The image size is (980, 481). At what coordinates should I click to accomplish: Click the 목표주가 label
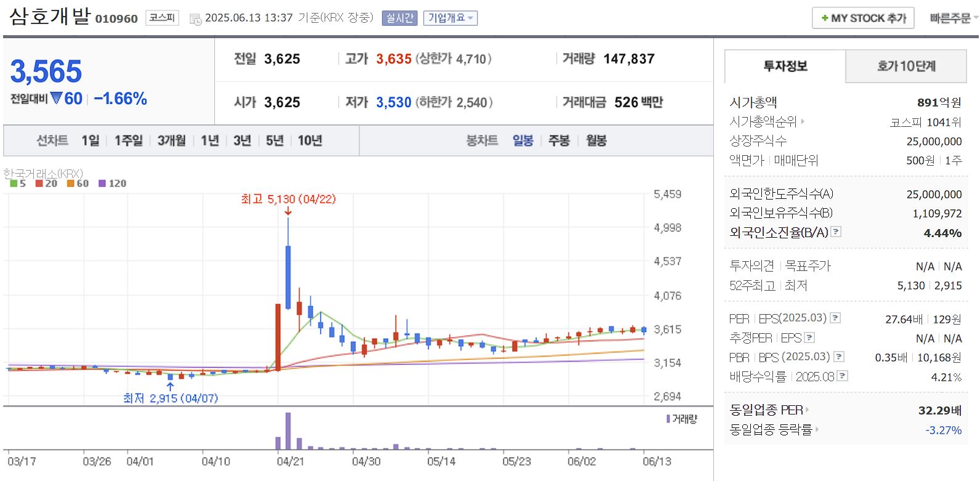tap(808, 266)
